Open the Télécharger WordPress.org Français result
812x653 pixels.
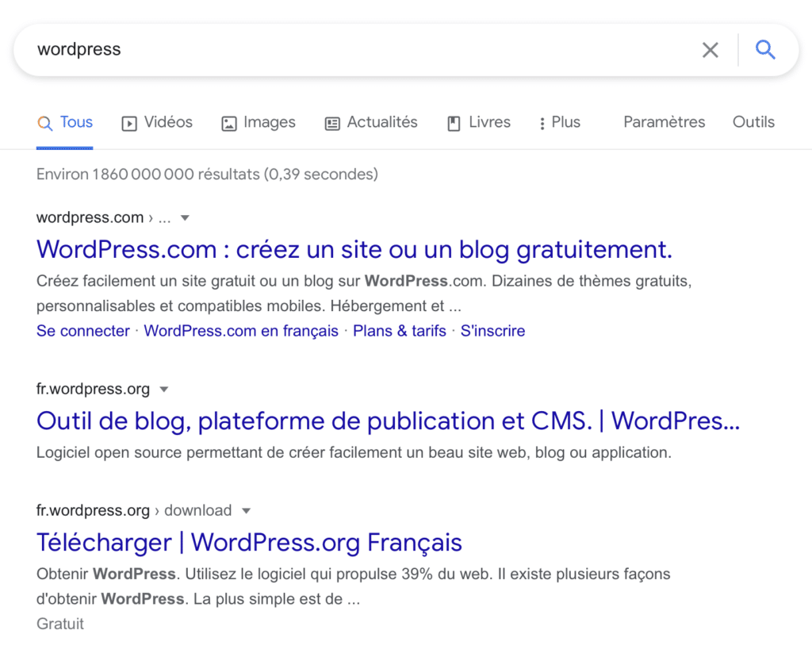click(x=249, y=544)
